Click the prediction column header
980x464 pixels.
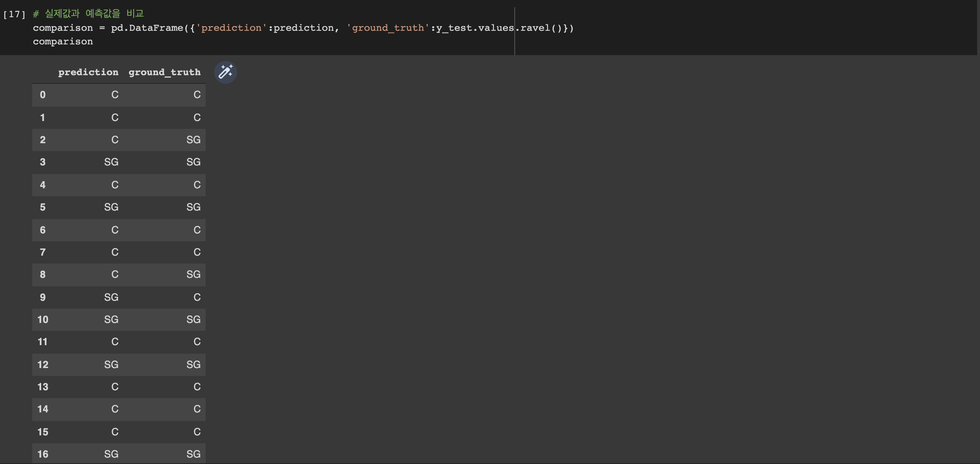coord(88,72)
